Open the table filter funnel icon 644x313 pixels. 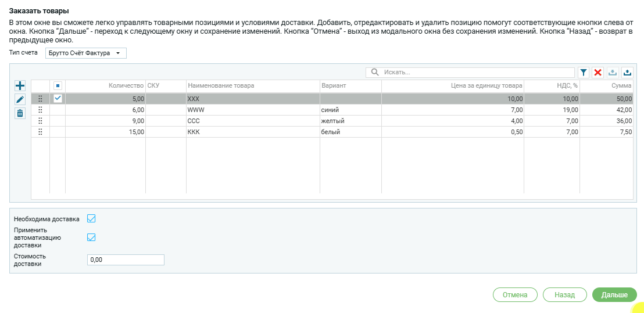[584, 72]
